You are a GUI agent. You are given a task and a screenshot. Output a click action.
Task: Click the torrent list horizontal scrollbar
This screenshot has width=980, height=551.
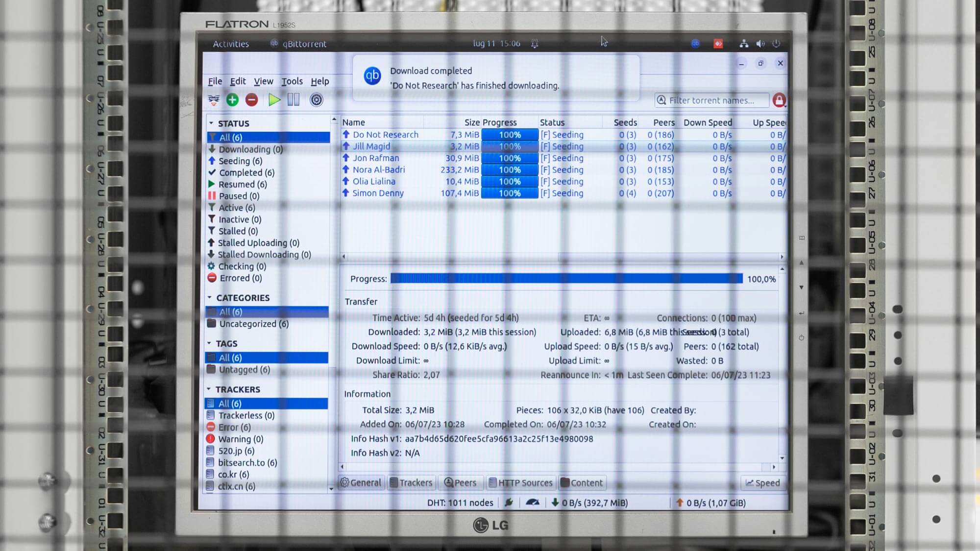(562, 256)
